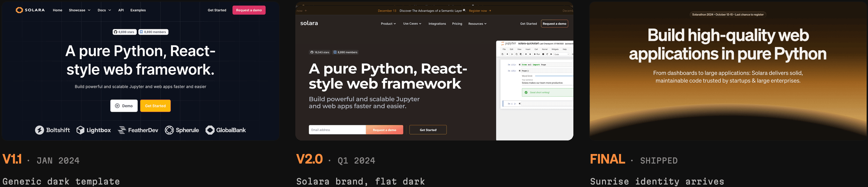The image size is (868, 187).
Task: Select Examples in the V1.1 navigation
Action: 138,10
